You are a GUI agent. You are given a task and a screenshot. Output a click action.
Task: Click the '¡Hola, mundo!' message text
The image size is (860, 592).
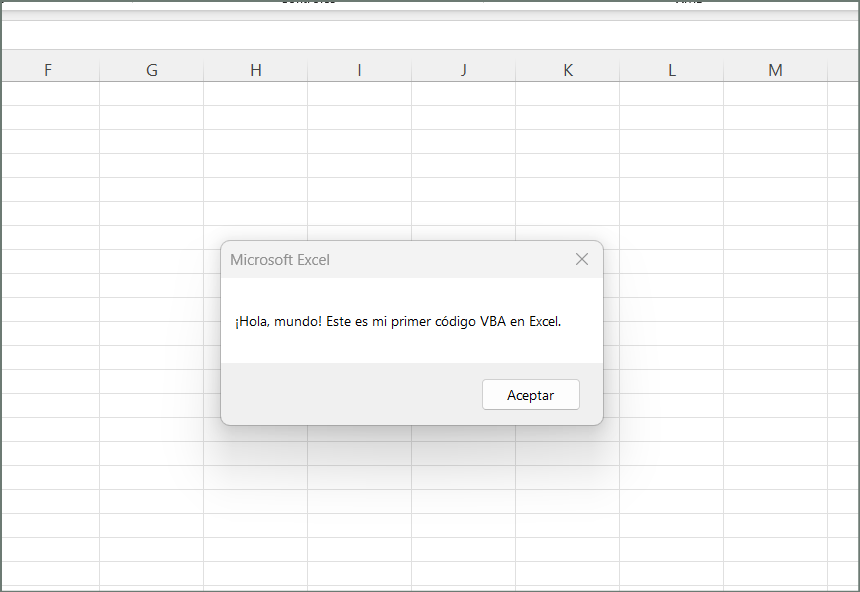click(398, 322)
